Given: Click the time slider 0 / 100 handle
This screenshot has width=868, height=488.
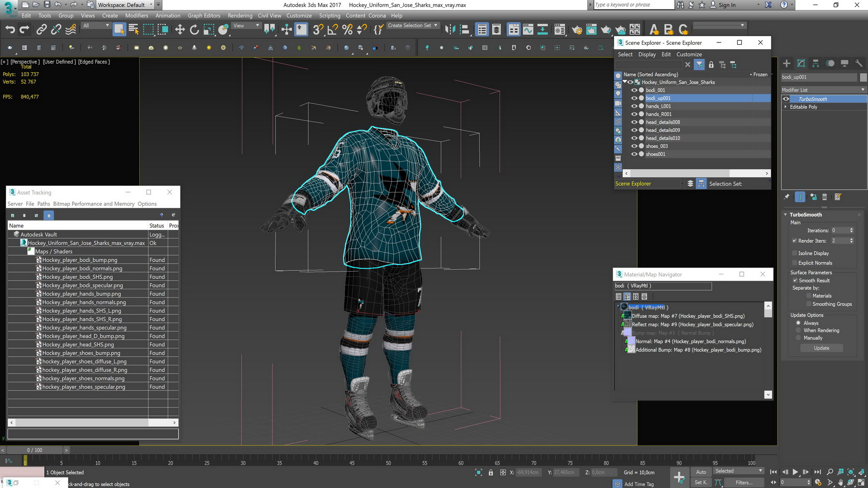Looking at the screenshot, I should tap(34, 450).
